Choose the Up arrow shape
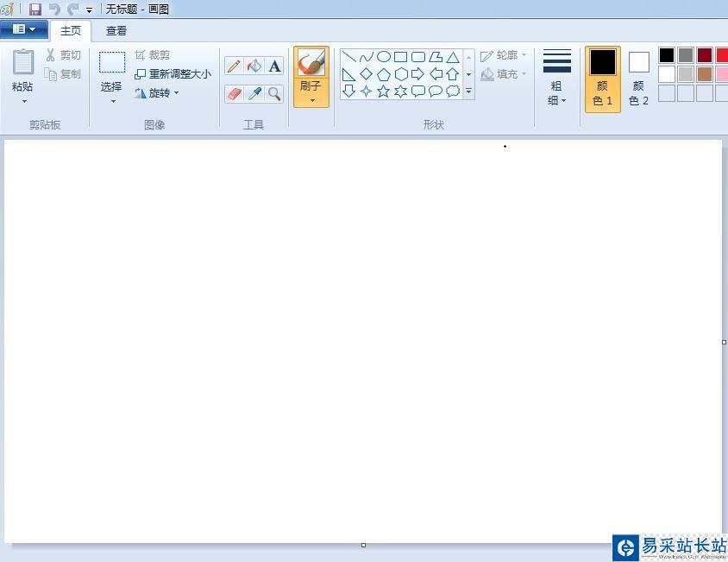The image size is (728, 562). 453,74
